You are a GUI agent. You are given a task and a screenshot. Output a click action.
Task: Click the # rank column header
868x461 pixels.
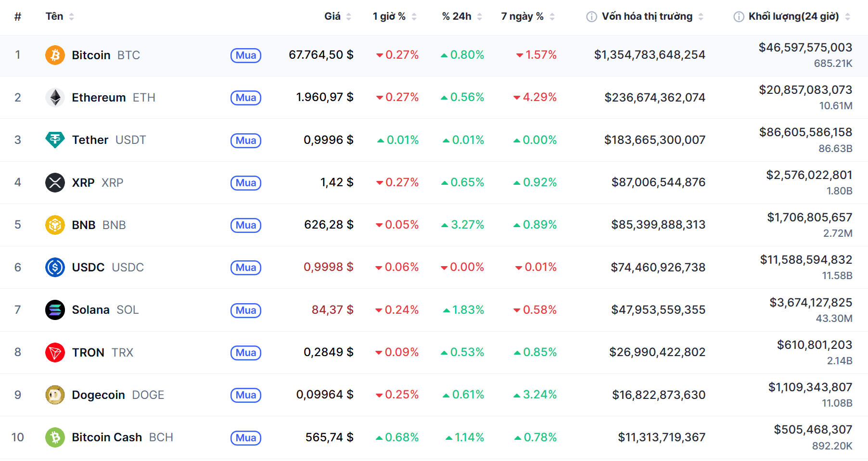click(x=18, y=17)
